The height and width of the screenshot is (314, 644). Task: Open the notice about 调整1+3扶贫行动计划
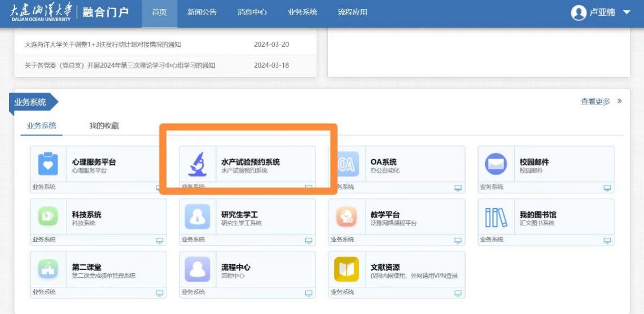point(103,45)
